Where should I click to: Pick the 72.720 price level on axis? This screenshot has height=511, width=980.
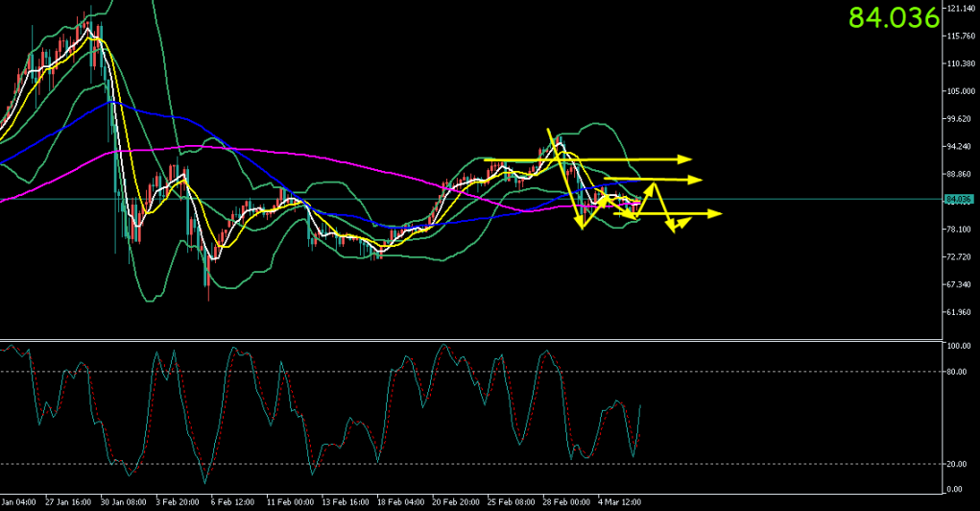[x=960, y=256]
